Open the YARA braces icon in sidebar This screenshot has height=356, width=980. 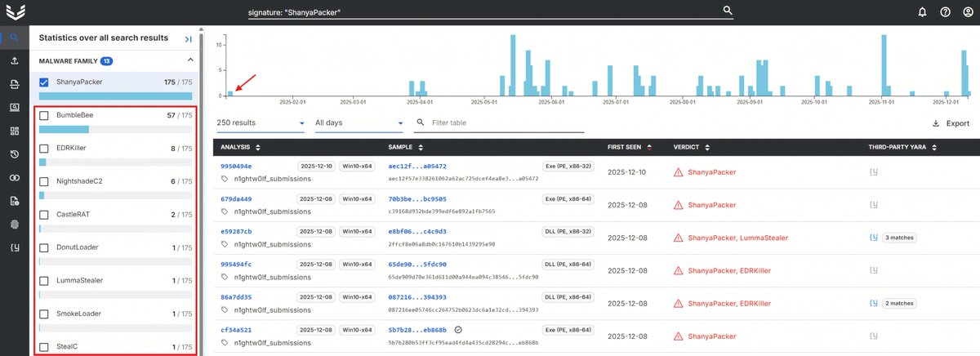[x=14, y=247]
